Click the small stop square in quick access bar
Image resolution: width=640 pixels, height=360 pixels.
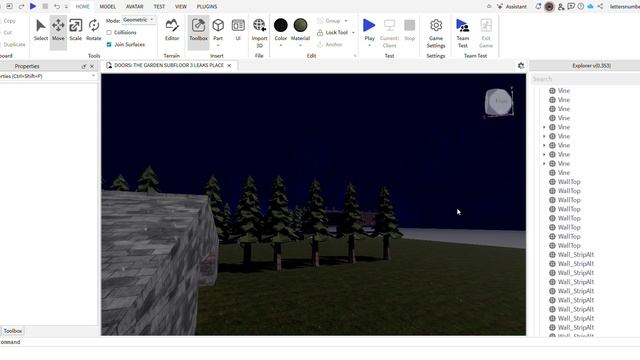pos(45,7)
